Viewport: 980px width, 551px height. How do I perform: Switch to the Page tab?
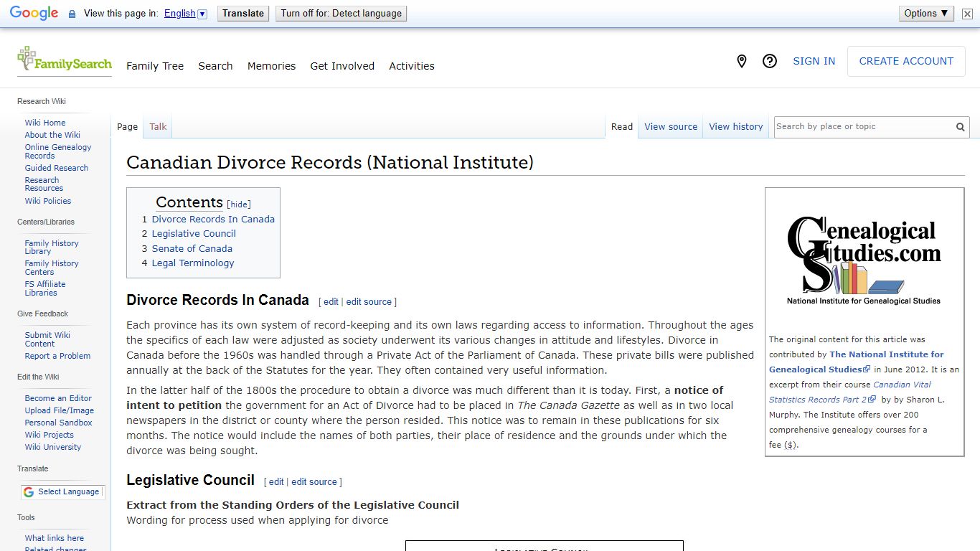point(127,127)
